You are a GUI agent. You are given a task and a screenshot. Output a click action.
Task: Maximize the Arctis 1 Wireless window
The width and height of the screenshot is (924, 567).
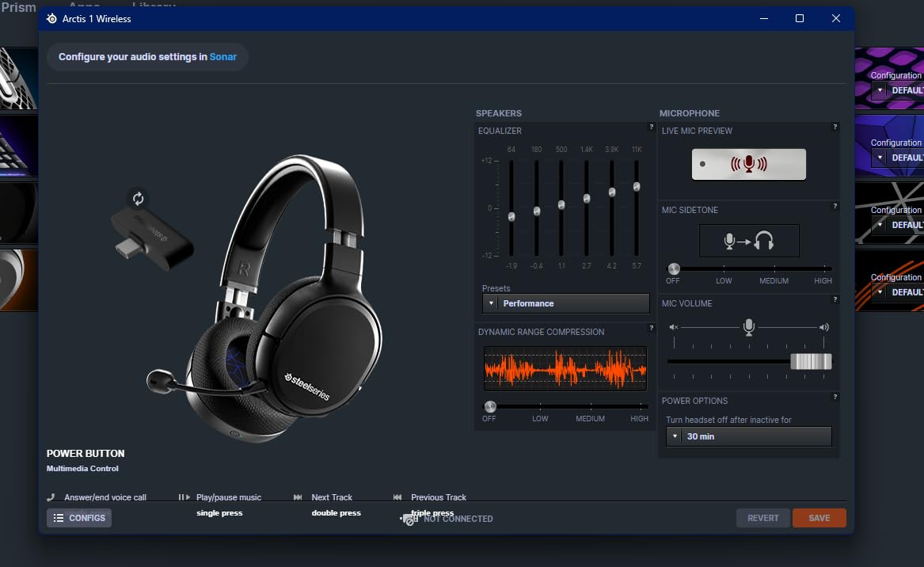pyautogui.click(x=800, y=18)
